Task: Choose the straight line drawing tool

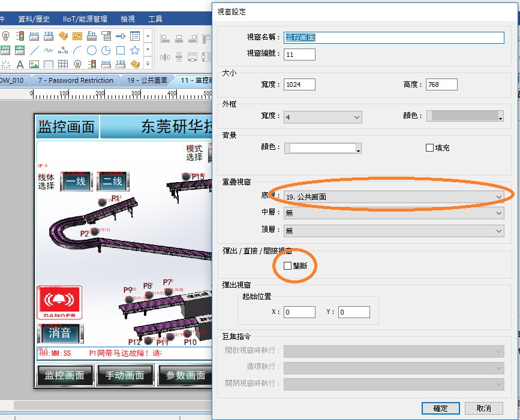Action: (34, 50)
